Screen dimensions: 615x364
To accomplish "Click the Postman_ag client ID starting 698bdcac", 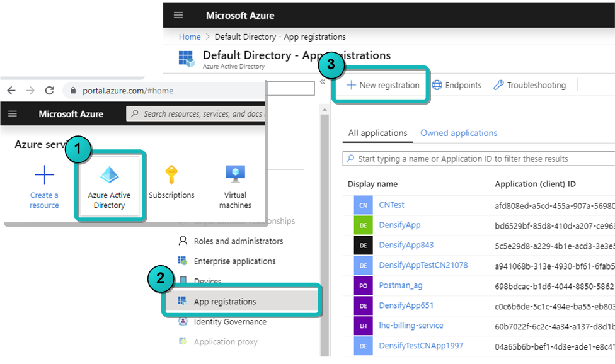I will pyautogui.click(x=555, y=286).
